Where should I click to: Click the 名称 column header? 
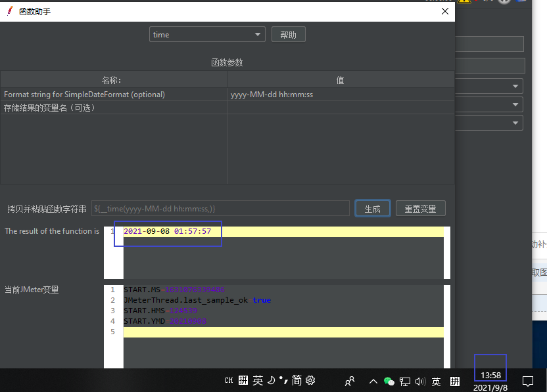[114, 80]
